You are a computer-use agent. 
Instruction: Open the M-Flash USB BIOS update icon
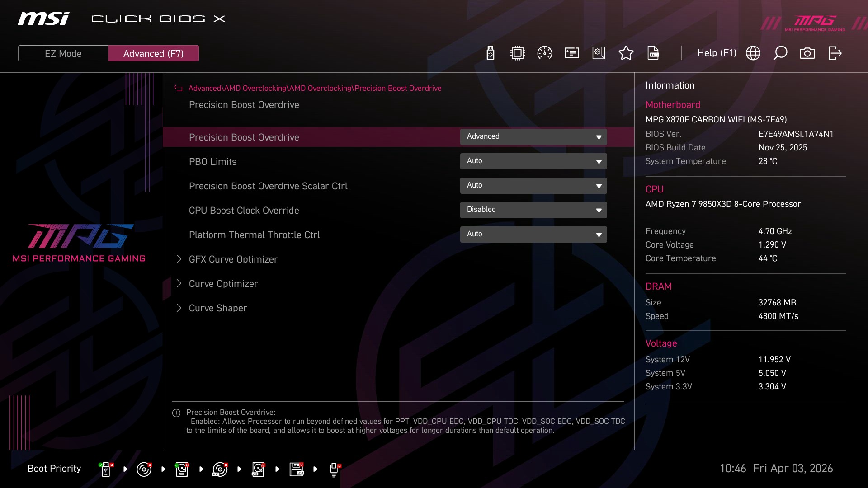[x=490, y=53]
